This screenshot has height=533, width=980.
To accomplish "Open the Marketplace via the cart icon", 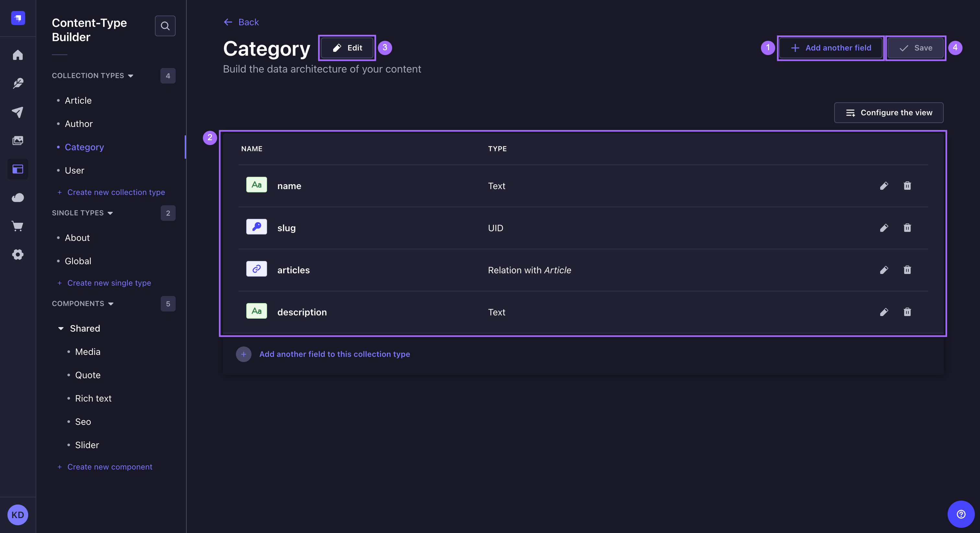I will (18, 226).
